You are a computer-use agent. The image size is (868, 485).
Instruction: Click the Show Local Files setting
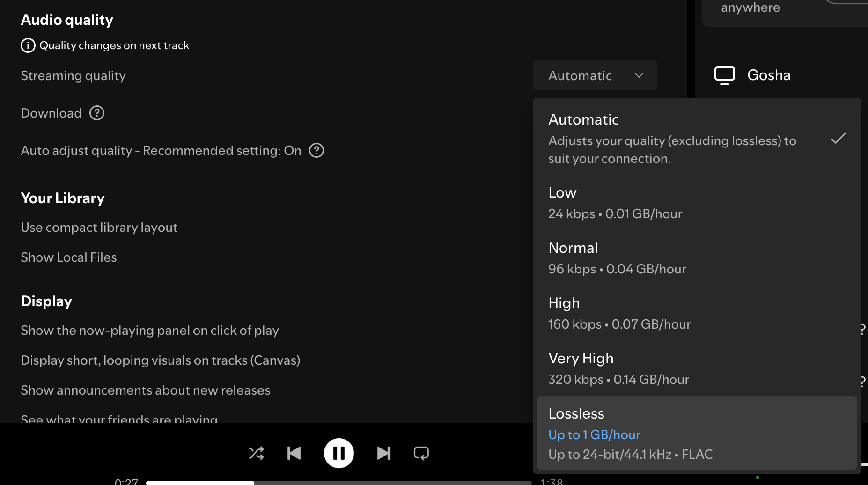[69, 257]
